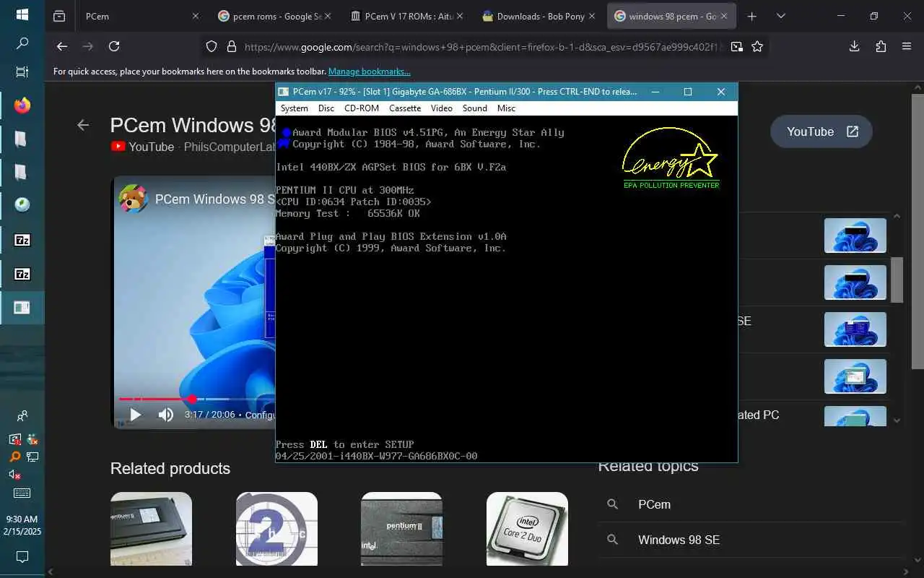Image resolution: width=924 pixels, height=578 pixels.
Task: Play the PCem Windows 98 video
Action: (x=135, y=415)
